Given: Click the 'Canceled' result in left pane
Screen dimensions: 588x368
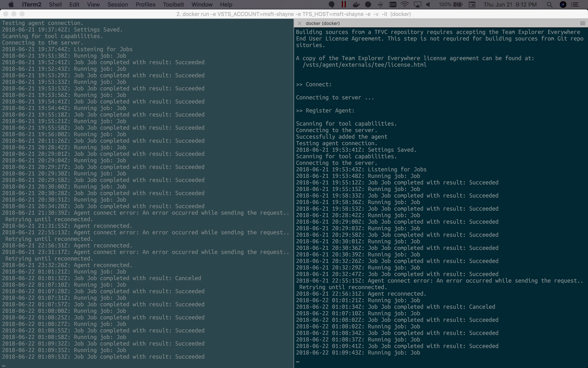Looking at the screenshot, I should click(188, 278).
